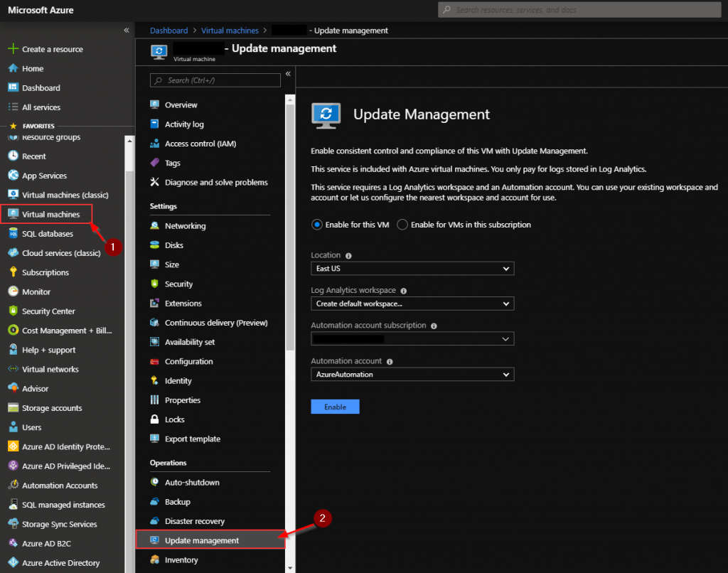Screen dimensions: 728x573
Task: Choose Enable for VMs in this subscription
Action: 402,224
